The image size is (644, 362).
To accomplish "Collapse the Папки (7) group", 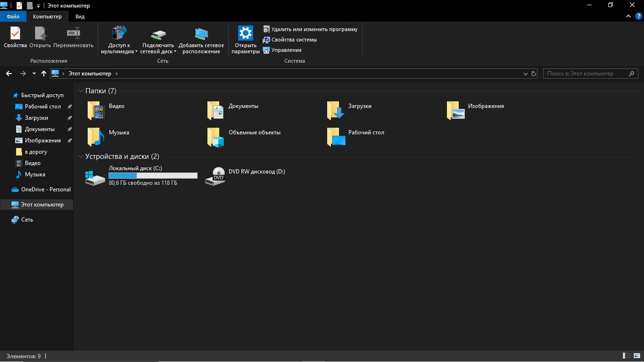I will click(x=81, y=91).
